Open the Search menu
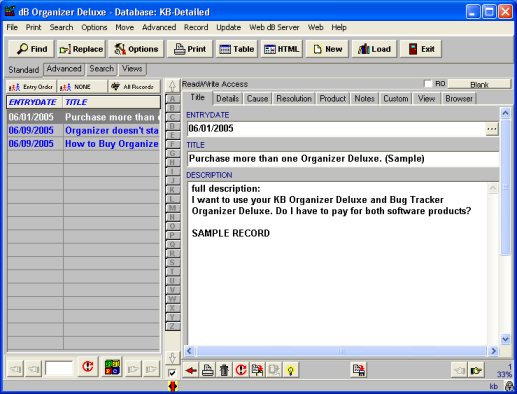 click(61, 27)
